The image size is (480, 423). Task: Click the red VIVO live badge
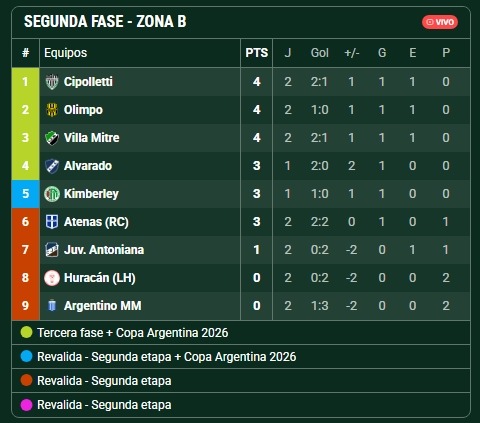[440, 22]
